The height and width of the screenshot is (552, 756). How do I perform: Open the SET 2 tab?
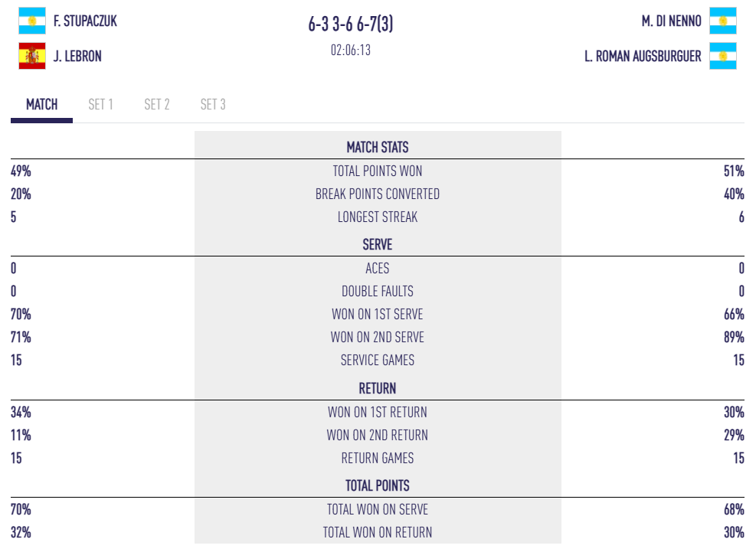tap(157, 105)
